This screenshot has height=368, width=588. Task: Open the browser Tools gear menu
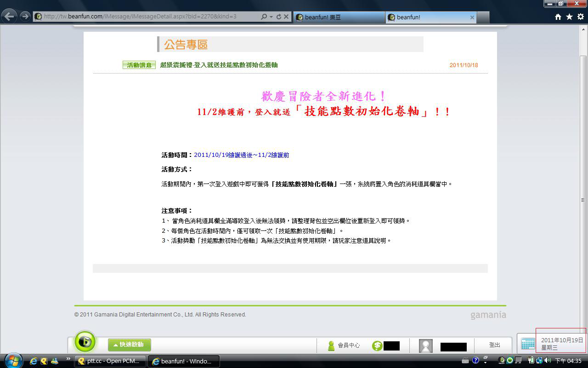(x=580, y=17)
